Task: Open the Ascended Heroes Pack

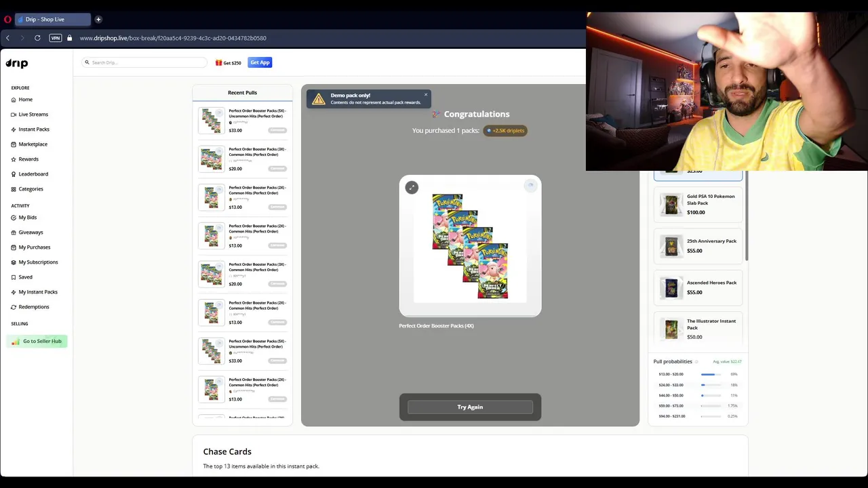Action: (x=698, y=287)
